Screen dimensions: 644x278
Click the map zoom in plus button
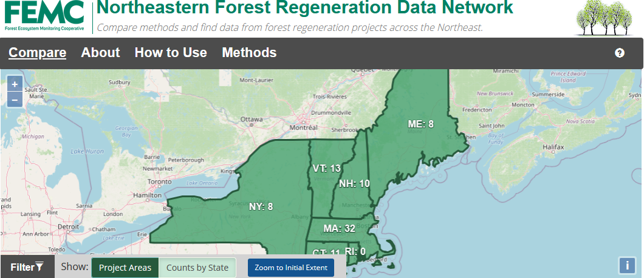pyautogui.click(x=15, y=84)
